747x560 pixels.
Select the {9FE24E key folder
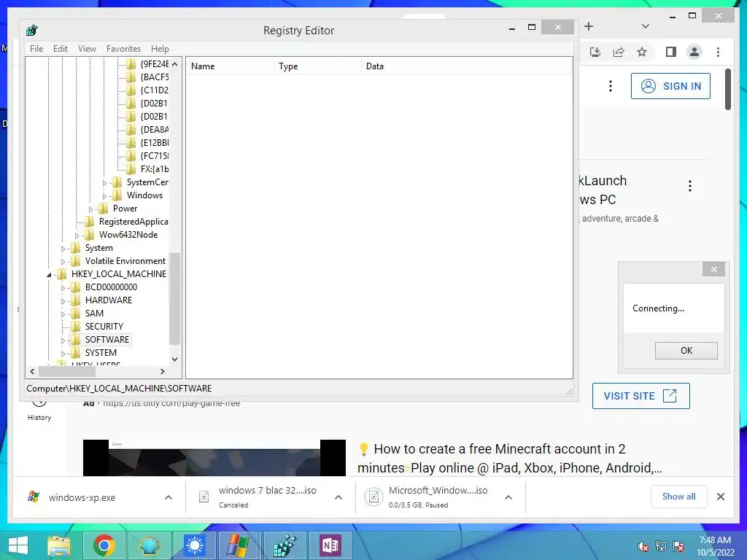point(148,64)
